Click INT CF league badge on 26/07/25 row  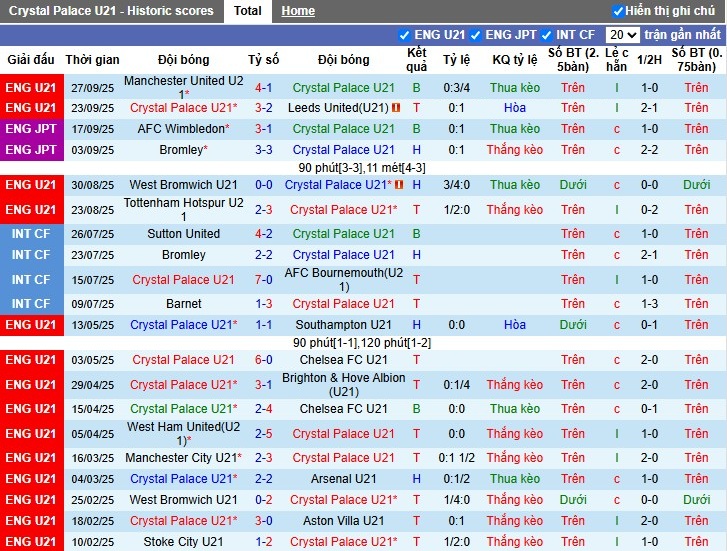click(x=30, y=234)
